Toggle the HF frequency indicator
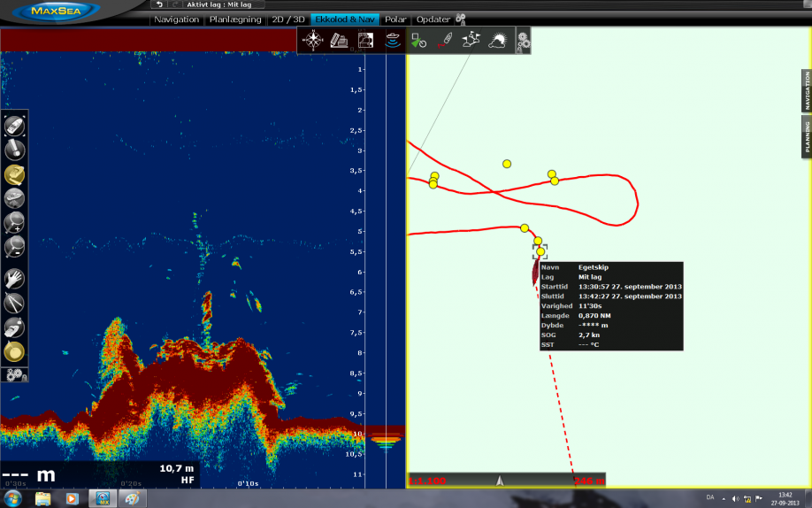 click(188, 480)
